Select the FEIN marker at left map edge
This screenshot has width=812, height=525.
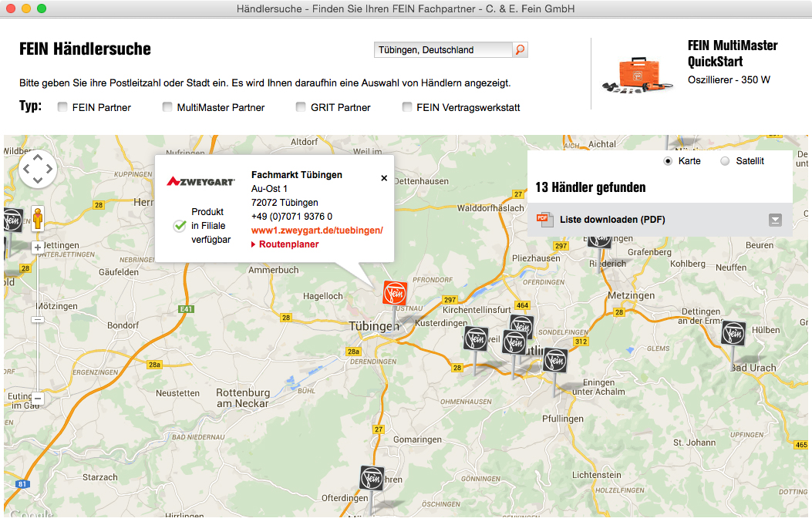[x=12, y=220]
